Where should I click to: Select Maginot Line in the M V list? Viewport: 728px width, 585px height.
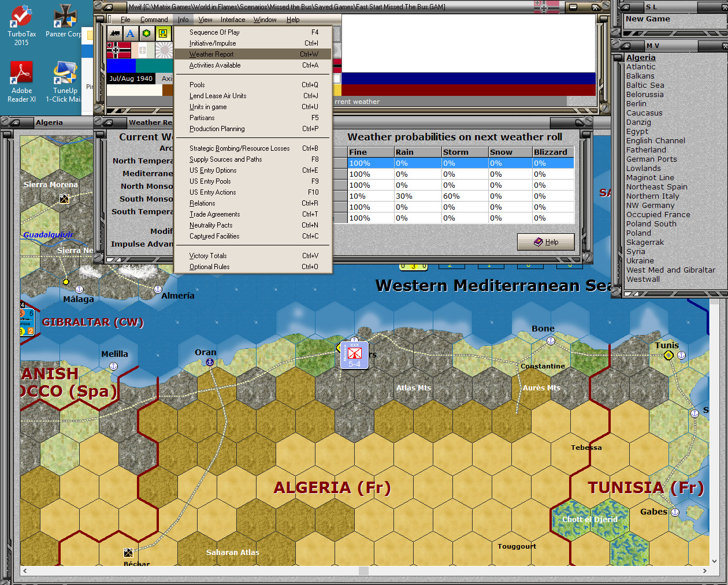pyautogui.click(x=650, y=178)
